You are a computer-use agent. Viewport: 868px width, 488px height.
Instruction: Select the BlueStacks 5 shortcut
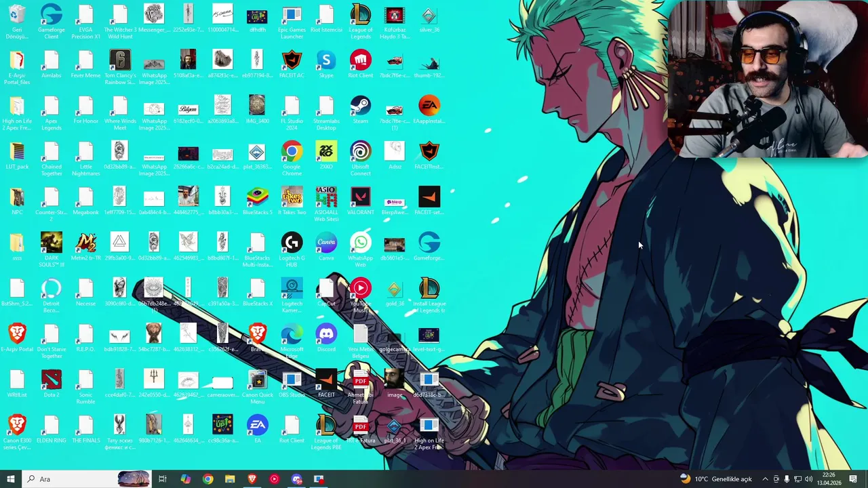coord(257,201)
